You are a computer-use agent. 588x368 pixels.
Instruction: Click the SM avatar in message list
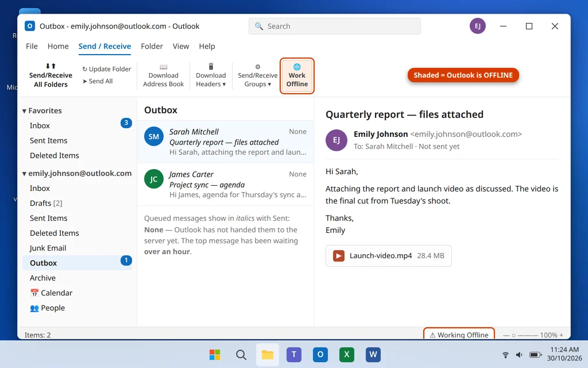click(154, 137)
